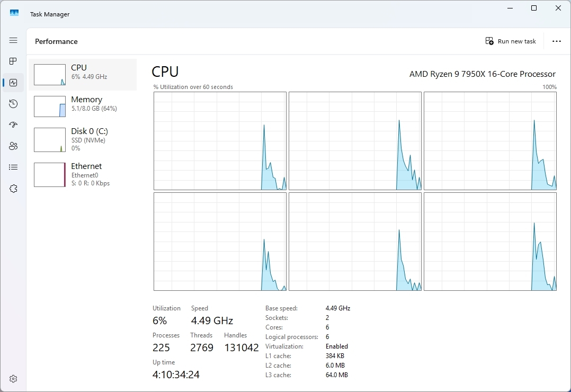Maximize the Task Manager window

coord(534,8)
